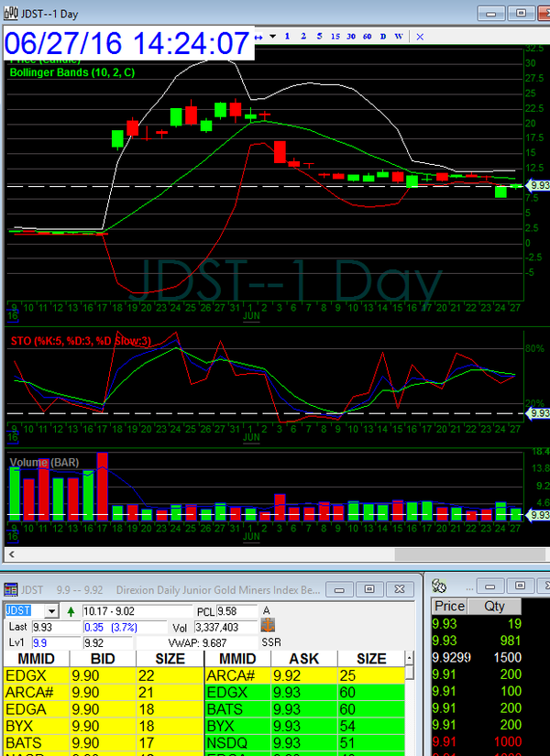Click the ASK column header
This screenshot has width=550, height=756.
(303, 659)
